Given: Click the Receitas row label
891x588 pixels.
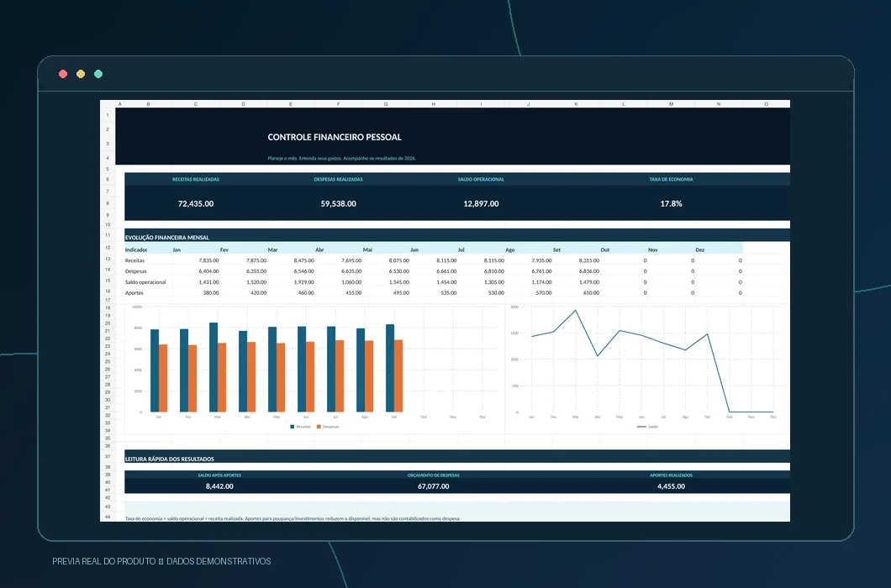Looking at the screenshot, I should pos(134,260).
